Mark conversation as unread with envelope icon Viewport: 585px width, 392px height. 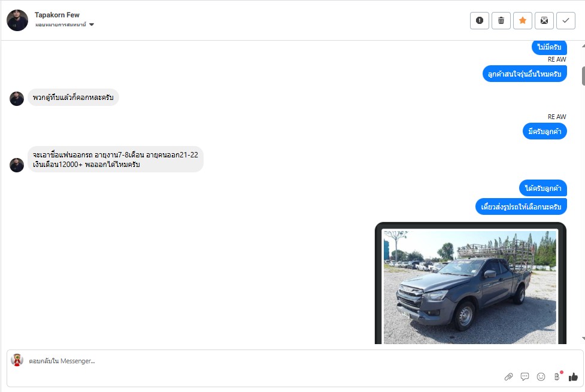pyautogui.click(x=544, y=20)
